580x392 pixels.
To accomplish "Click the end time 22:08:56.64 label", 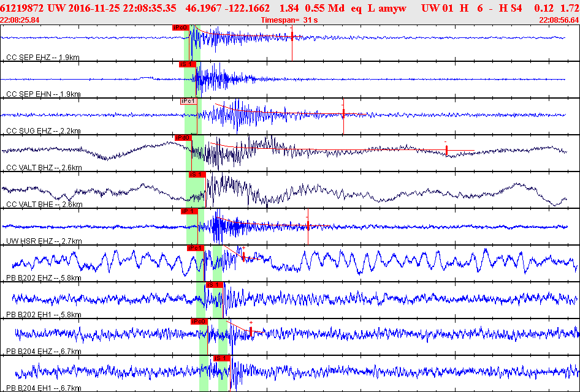I will click(559, 20).
